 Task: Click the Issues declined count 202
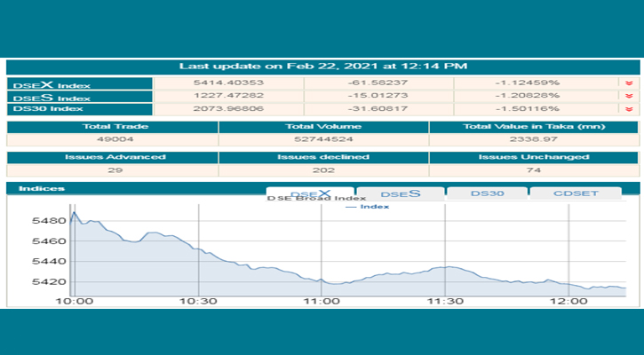coord(322,170)
